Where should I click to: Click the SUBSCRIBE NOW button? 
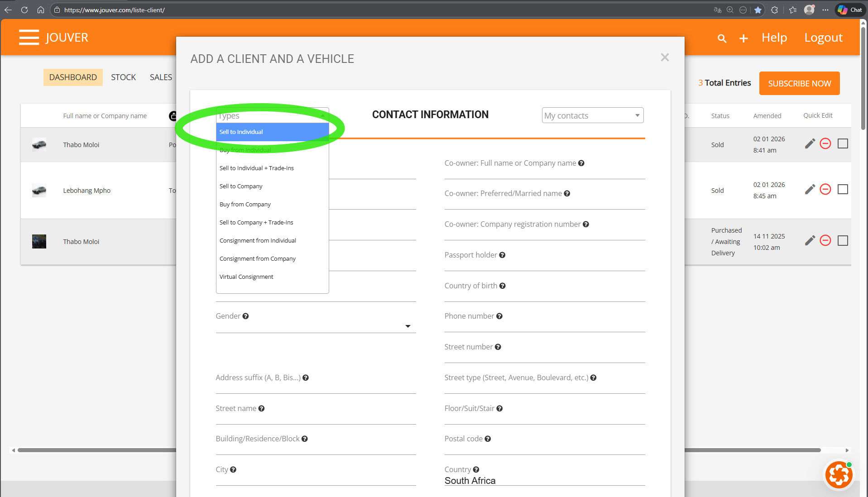[x=799, y=83]
